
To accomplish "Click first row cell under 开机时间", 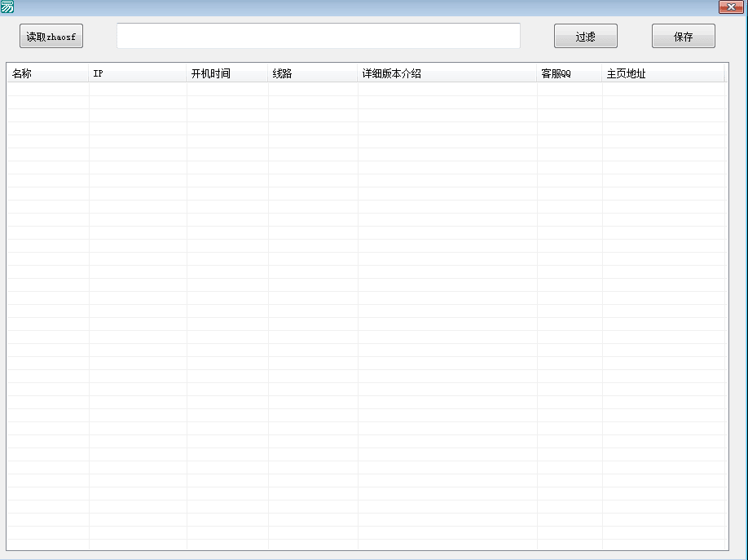I will 227,90.
